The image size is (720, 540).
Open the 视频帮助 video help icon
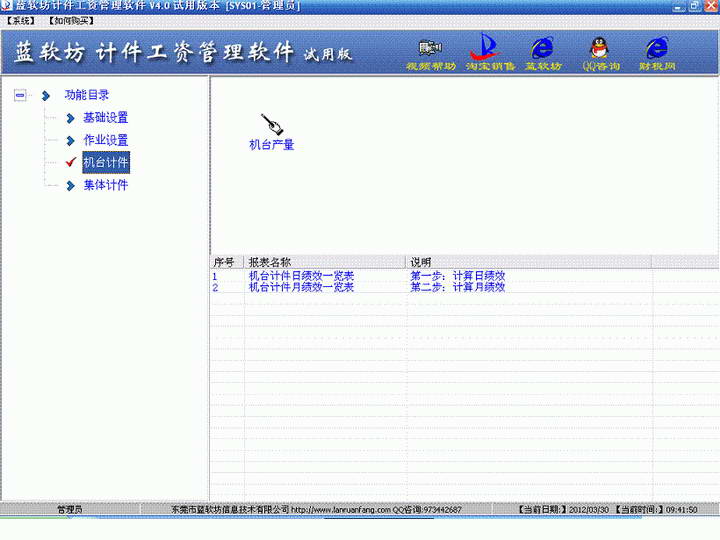tap(431, 54)
